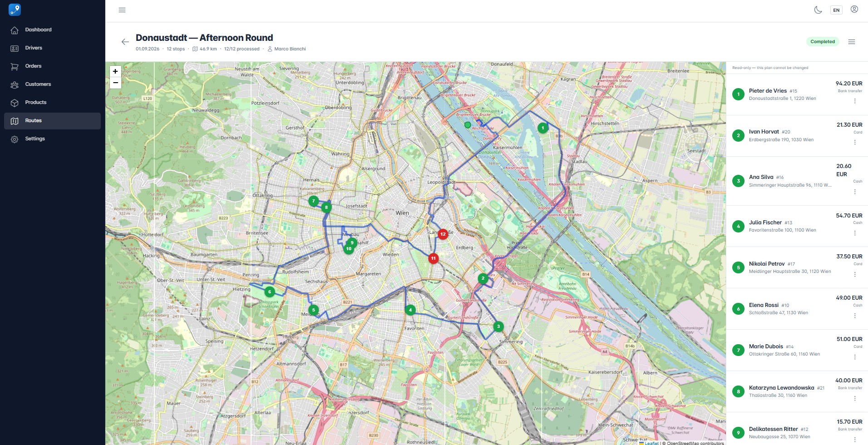Select map marker 3 near Simmering
This screenshot has width=868, height=445.
point(498,326)
